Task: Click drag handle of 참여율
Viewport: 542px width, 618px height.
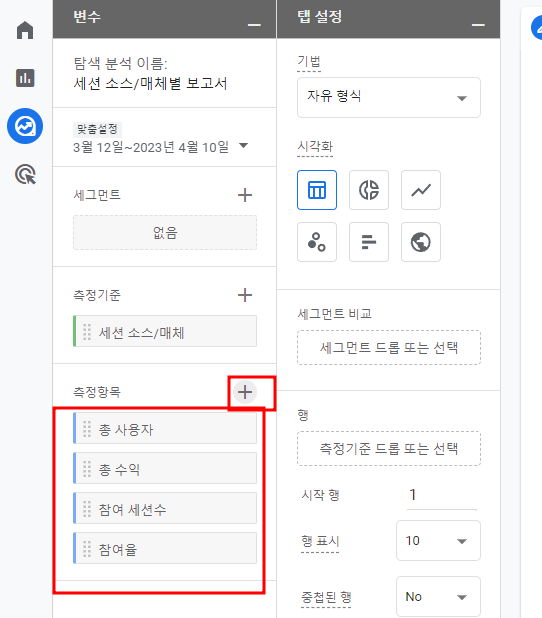Action: [87, 549]
